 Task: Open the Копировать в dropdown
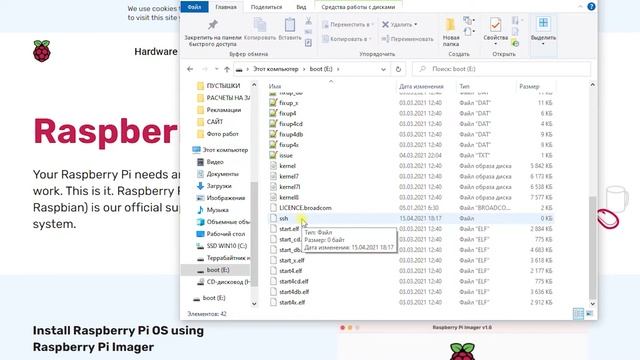(x=347, y=39)
